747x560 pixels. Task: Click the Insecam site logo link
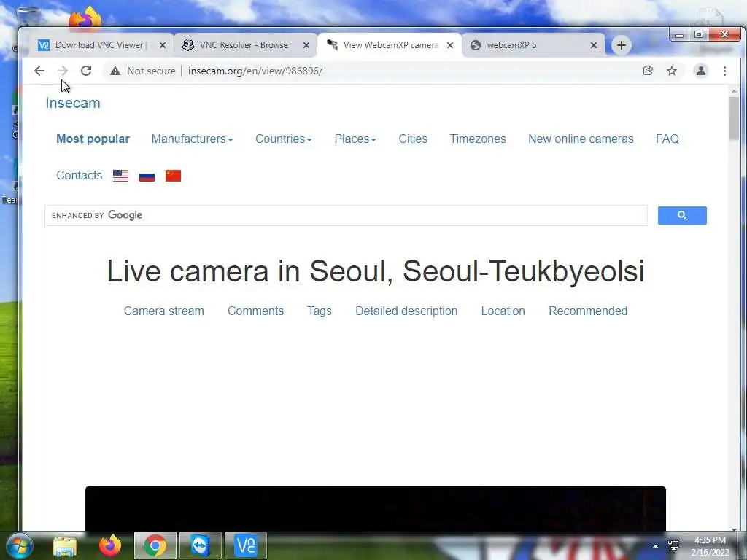[73, 103]
